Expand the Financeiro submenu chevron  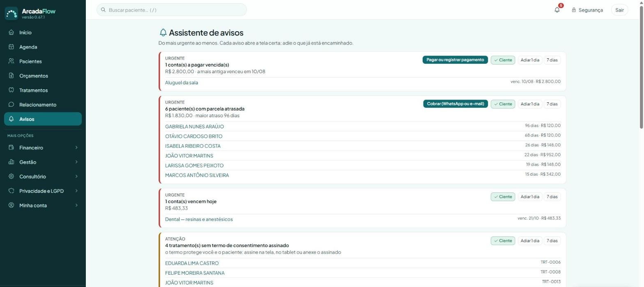(76, 148)
